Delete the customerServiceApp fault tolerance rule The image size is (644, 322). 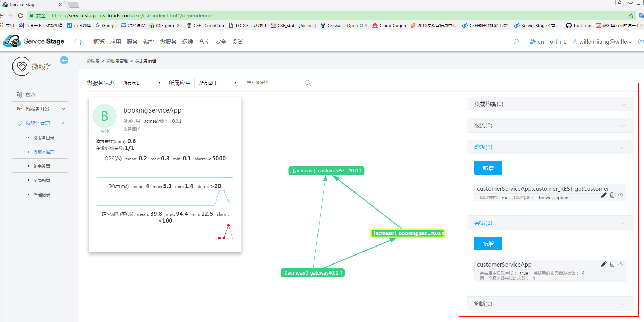(612, 264)
